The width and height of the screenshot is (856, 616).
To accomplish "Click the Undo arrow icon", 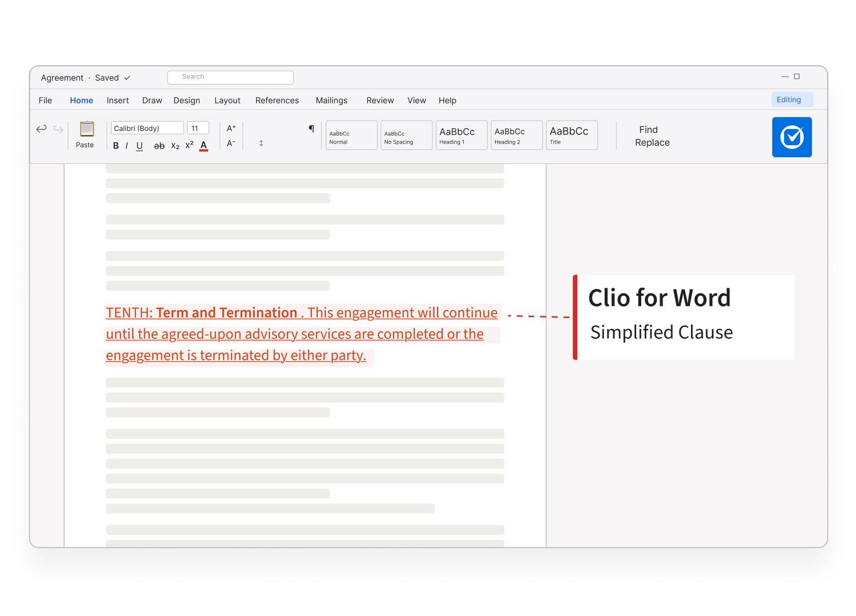I will [41, 129].
